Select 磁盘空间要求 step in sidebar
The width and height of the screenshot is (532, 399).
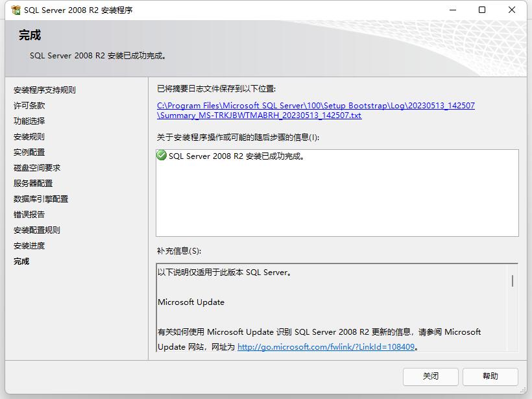(x=37, y=168)
